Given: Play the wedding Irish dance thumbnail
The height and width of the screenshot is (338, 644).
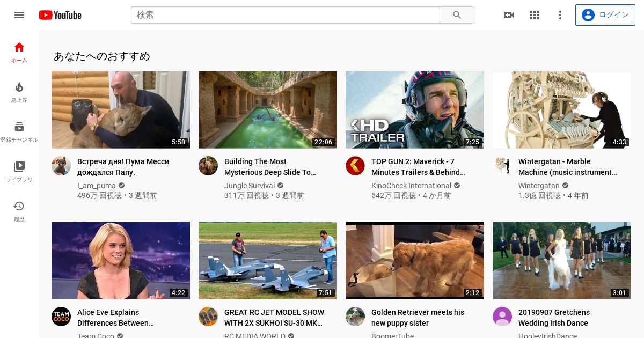Looking at the screenshot, I should 562,261.
